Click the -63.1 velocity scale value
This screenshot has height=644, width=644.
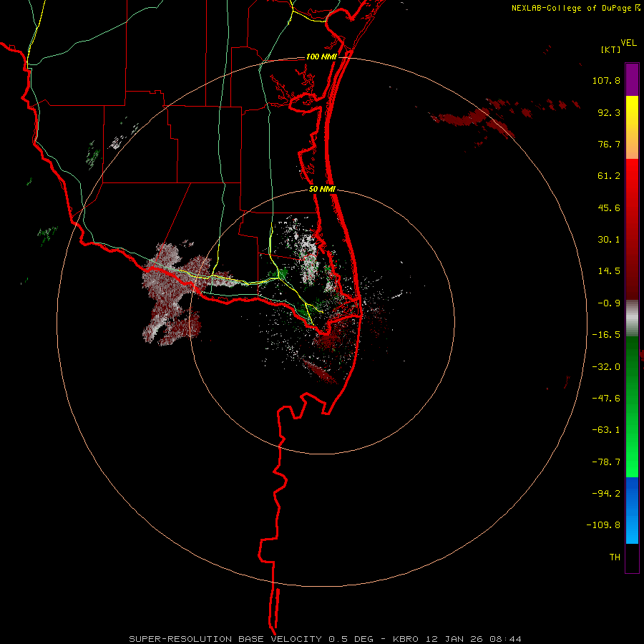click(x=606, y=430)
